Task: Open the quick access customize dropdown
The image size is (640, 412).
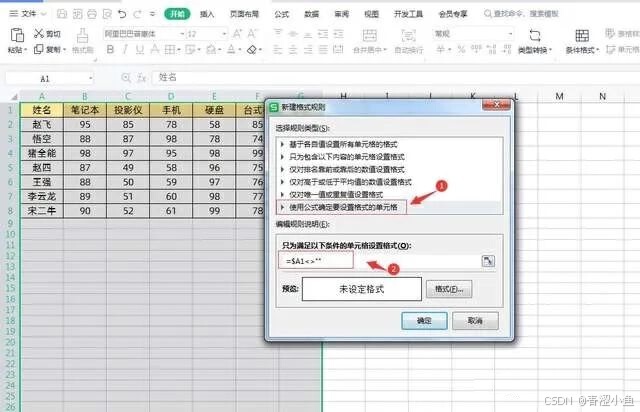Action: 152,14
